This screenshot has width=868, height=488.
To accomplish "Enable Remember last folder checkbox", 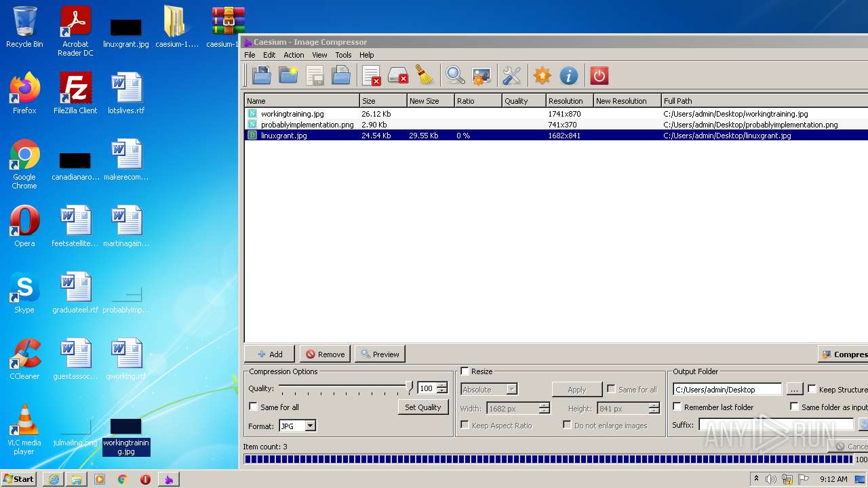I will pyautogui.click(x=677, y=407).
